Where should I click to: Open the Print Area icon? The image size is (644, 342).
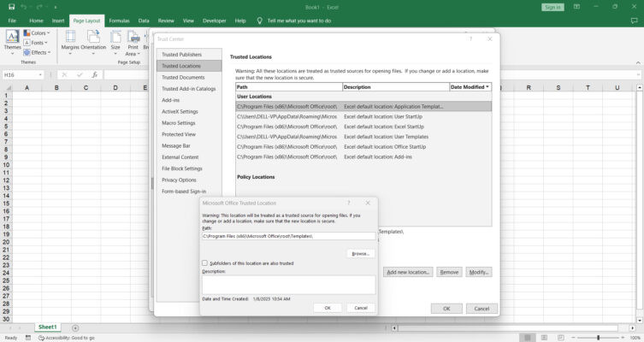click(x=133, y=36)
